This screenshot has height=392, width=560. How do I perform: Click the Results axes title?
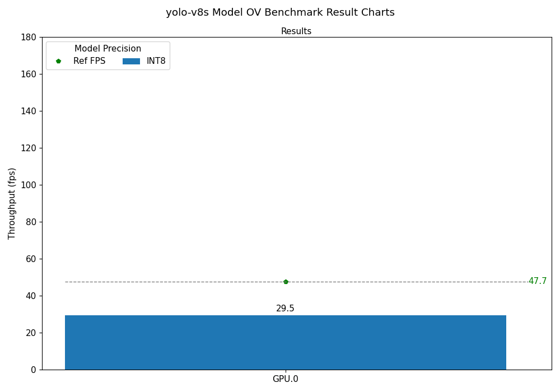pyautogui.click(x=296, y=31)
